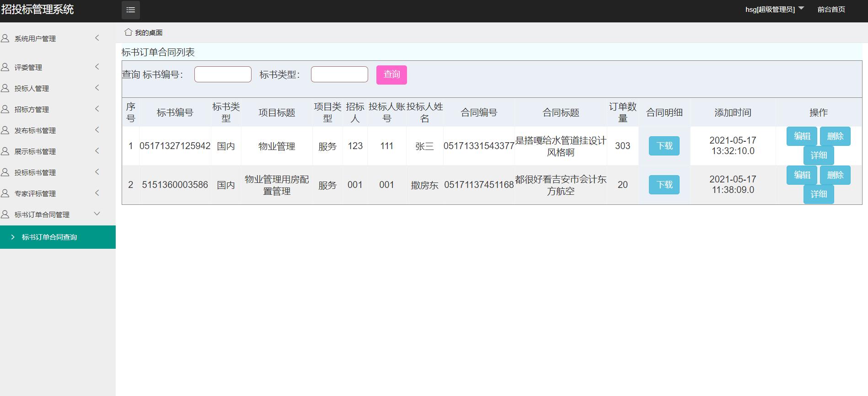Select timestamp 2021-05-17 11:38:09.0
The width and height of the screenshot is (868, 396).
point(733,185)
